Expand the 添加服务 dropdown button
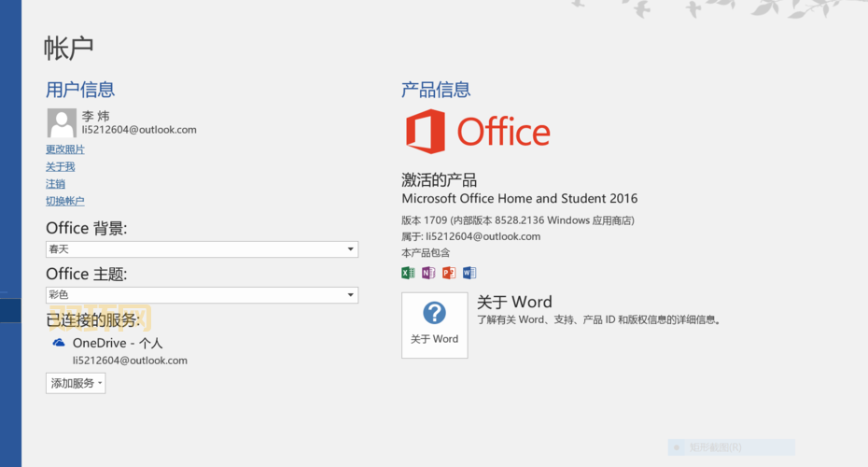 pyautogui.click(x=76, y=383)
